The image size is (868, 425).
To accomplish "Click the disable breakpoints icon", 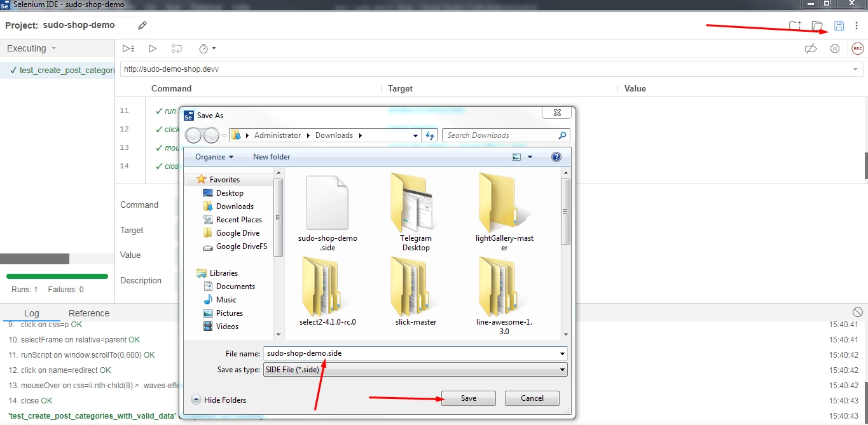I will (811, 49).
